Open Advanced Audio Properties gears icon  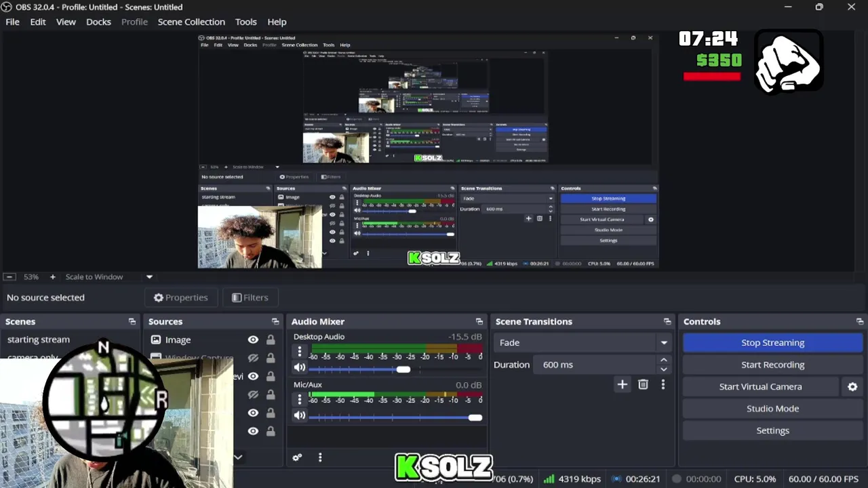coord(297,457)
